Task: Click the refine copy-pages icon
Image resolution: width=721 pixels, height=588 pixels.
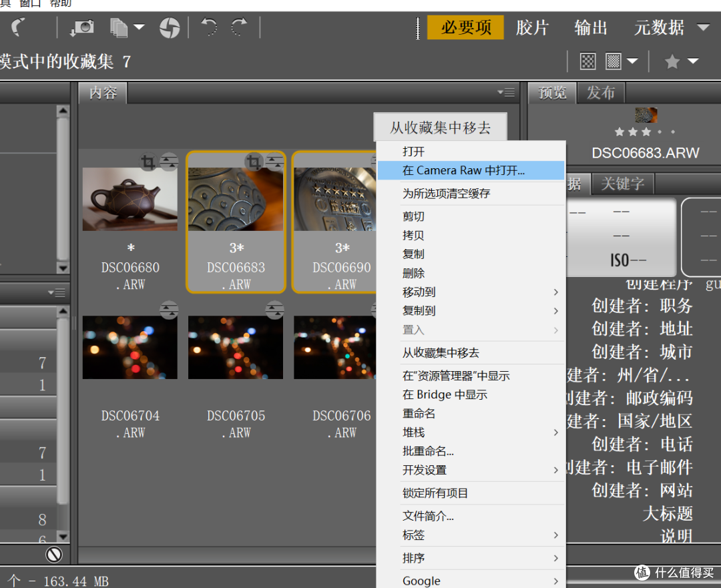Action: pos(119,27)
